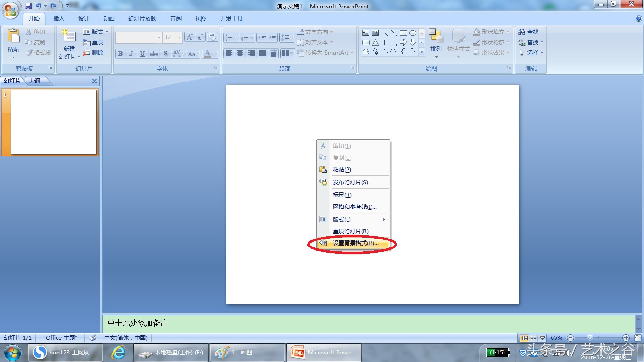Open the 动画 Animations ribbon tab
This screenshot has width=644, height=362.
(x=109, y=19)
